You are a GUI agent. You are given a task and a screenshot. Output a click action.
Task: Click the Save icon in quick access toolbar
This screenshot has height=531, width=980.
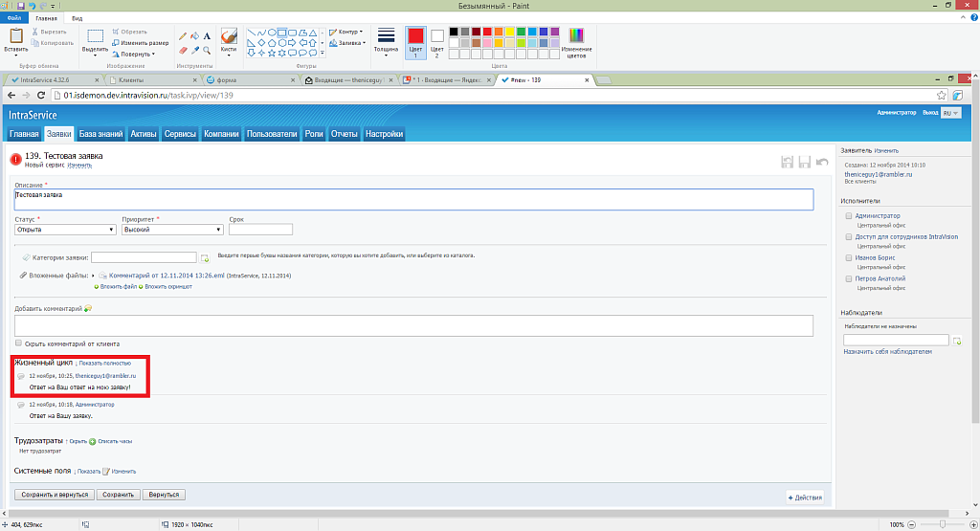[20, 6]
